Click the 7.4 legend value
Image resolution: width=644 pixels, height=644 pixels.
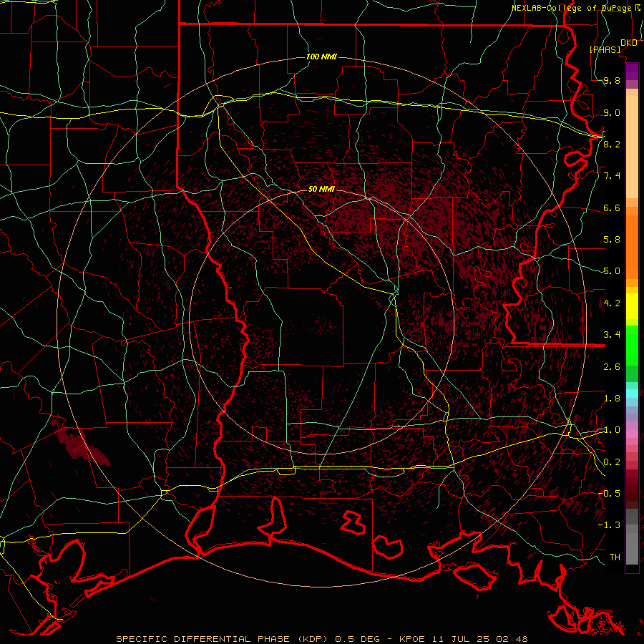612,176
